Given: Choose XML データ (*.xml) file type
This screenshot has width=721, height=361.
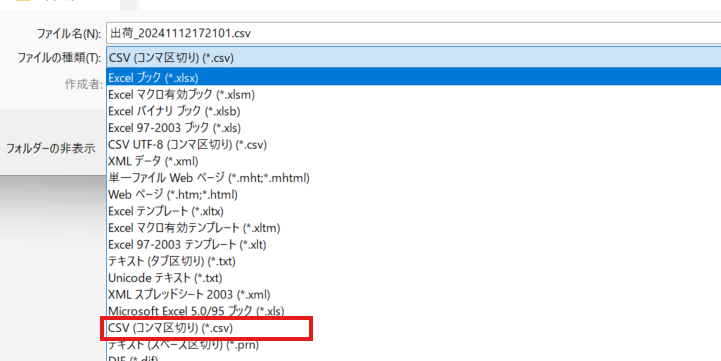Looking at the screenshot, I should point(413,161).
